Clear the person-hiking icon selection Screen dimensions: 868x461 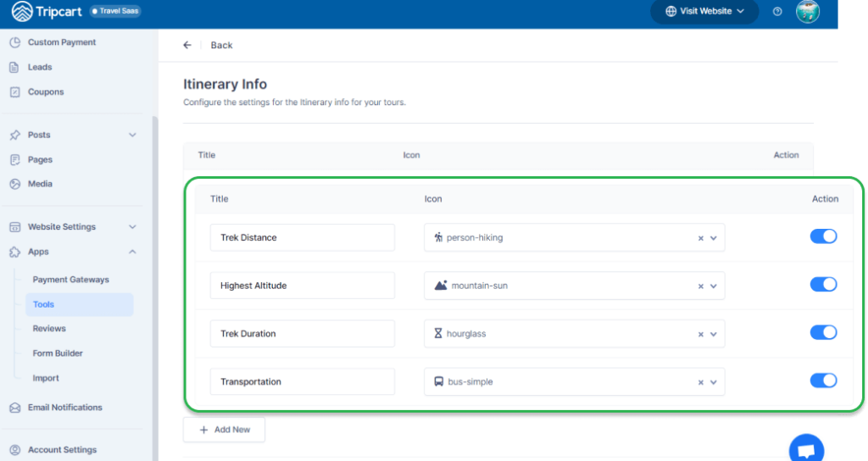[x=701, y=238]
